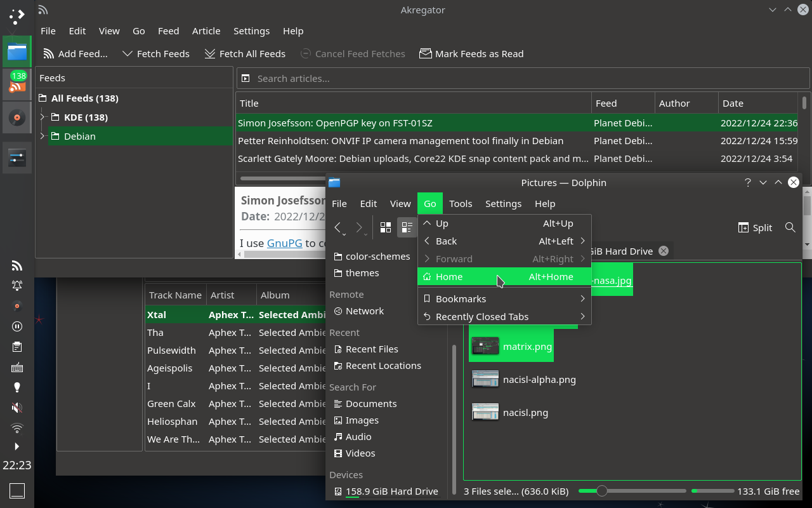Open Videos search in Dolphin sidebar
The width and height of the screenshot is (812, 508).
pyautogui.click(x=354, y=453)
